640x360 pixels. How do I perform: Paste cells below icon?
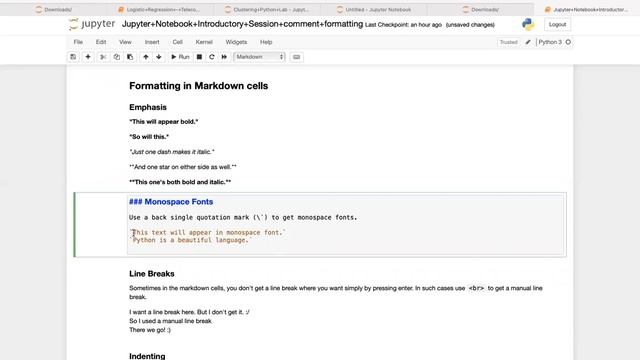point(130,57)
